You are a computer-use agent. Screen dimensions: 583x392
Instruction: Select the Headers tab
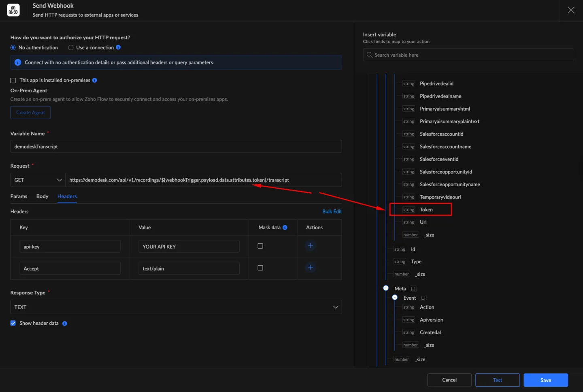[x=67, y=196]
